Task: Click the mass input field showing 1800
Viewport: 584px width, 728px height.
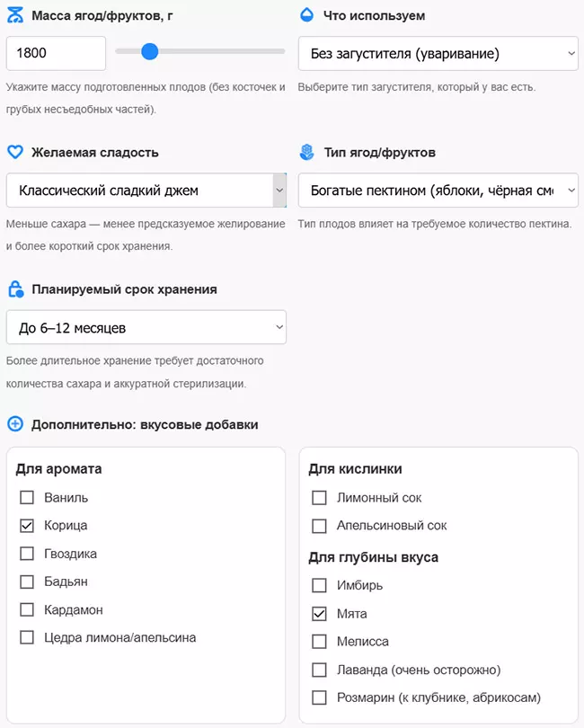Action: coord(56,53)
